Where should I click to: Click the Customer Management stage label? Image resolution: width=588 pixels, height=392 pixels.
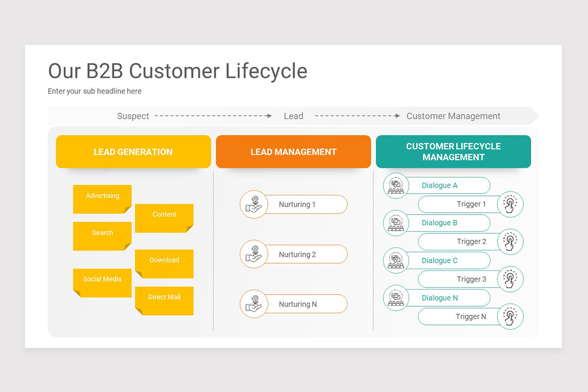pyautogui.click(x=453, y=116)
